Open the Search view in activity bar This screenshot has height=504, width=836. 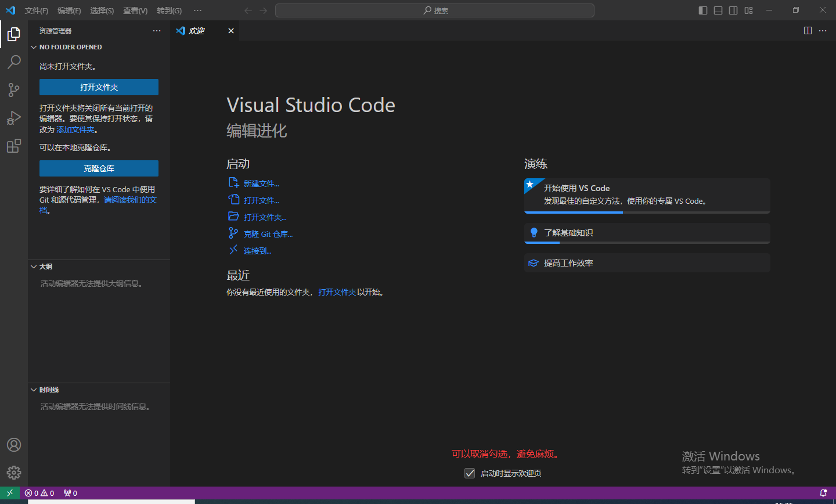14,62
